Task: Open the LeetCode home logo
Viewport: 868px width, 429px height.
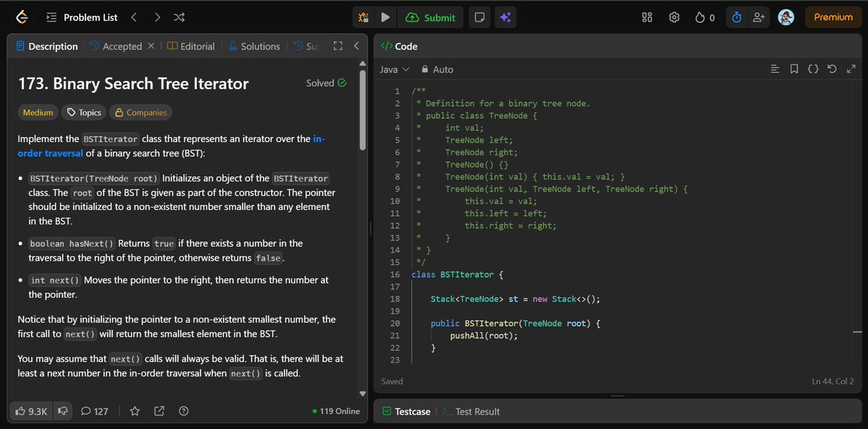Action: coord(23,17)
